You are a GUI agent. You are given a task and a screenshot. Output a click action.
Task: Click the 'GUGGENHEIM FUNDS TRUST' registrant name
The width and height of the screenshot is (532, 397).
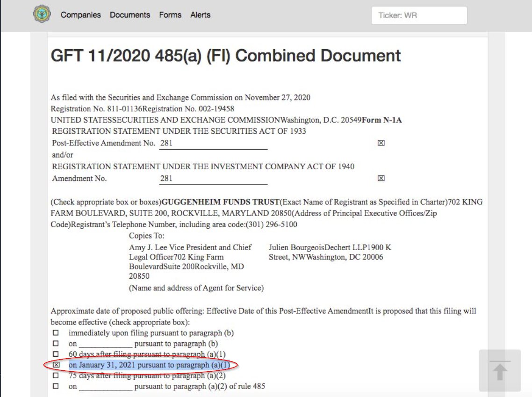click(220, 202)
